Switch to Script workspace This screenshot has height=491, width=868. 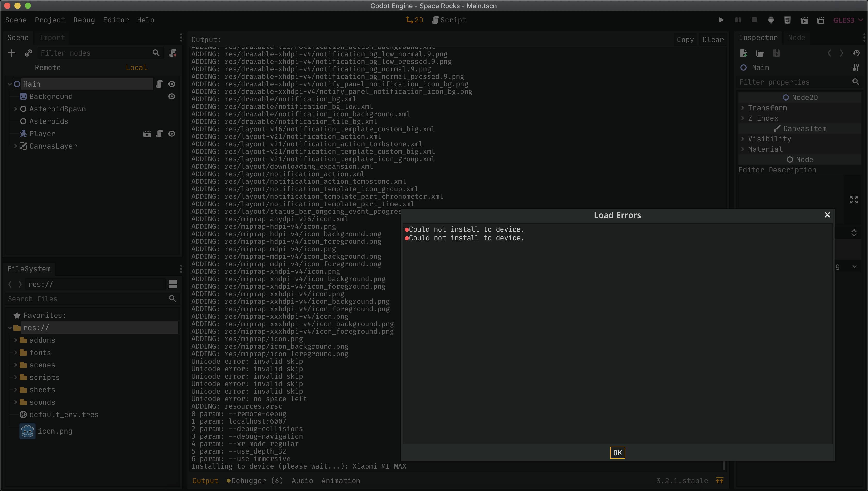click(x=449, y=20)
